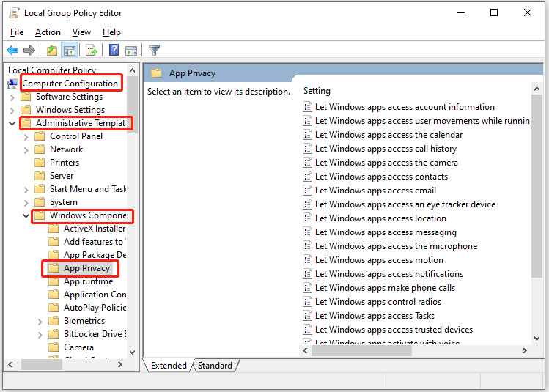Select Let Windows apps access the calendar

tap(388, 135)
